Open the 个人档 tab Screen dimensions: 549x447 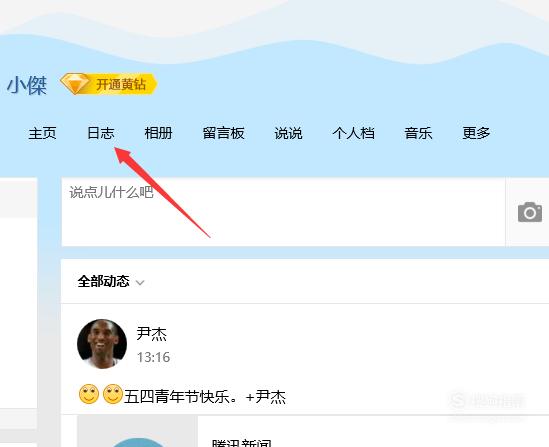click(354, 133)
